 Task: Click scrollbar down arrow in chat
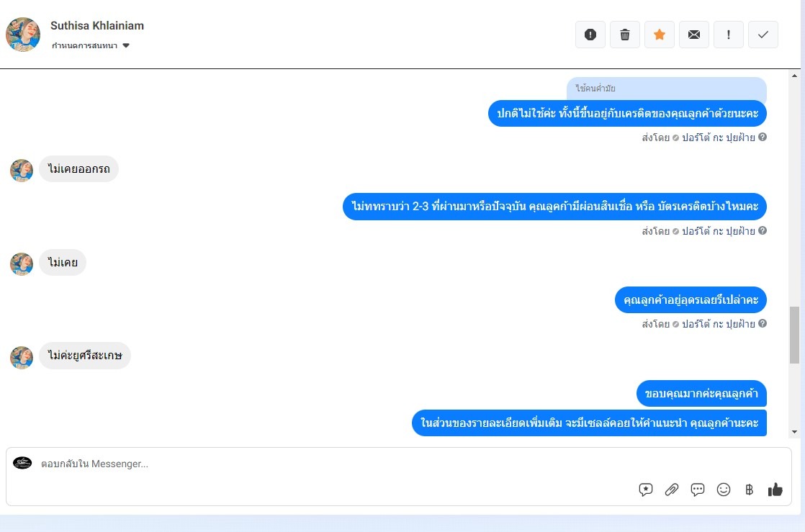(x=794, y=432)
